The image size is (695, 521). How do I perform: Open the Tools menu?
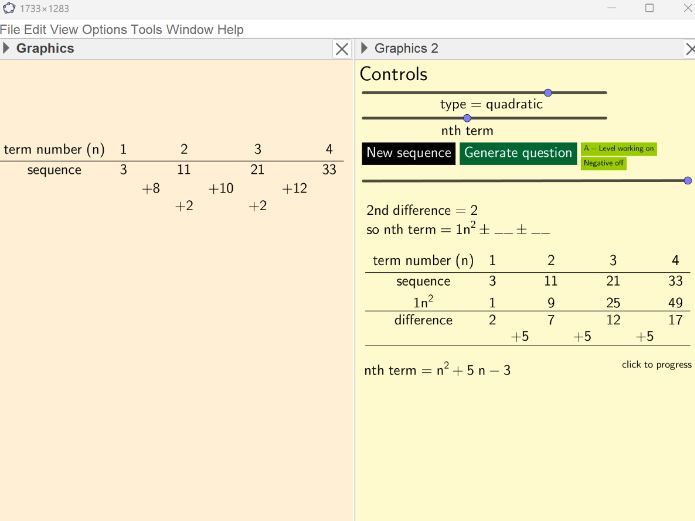[x=146, y=30]
